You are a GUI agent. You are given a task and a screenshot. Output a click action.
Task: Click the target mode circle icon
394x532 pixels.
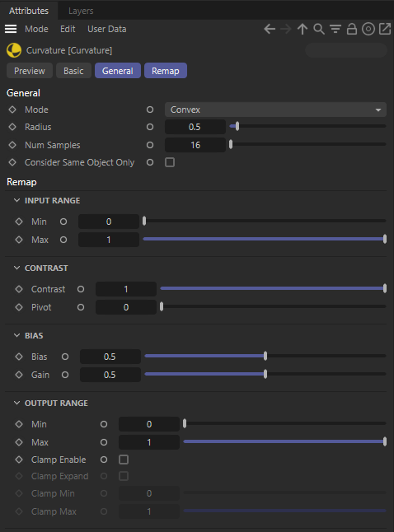click(368, 29)
